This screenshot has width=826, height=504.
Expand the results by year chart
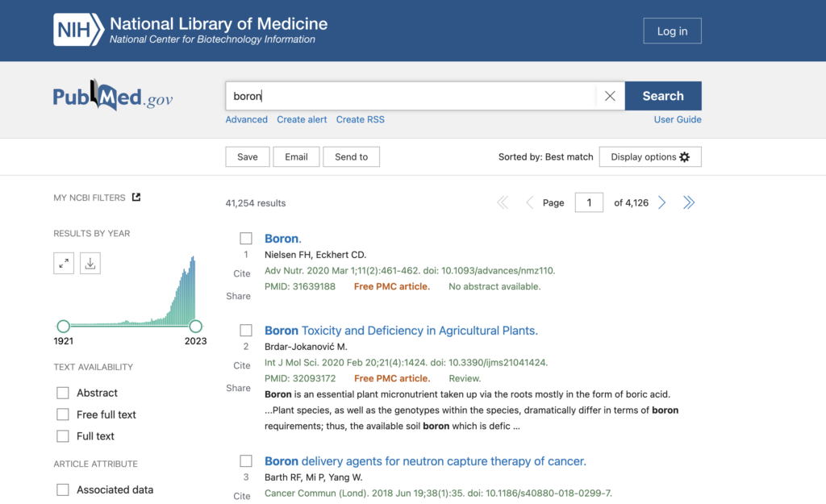click(x=64, y=264)
